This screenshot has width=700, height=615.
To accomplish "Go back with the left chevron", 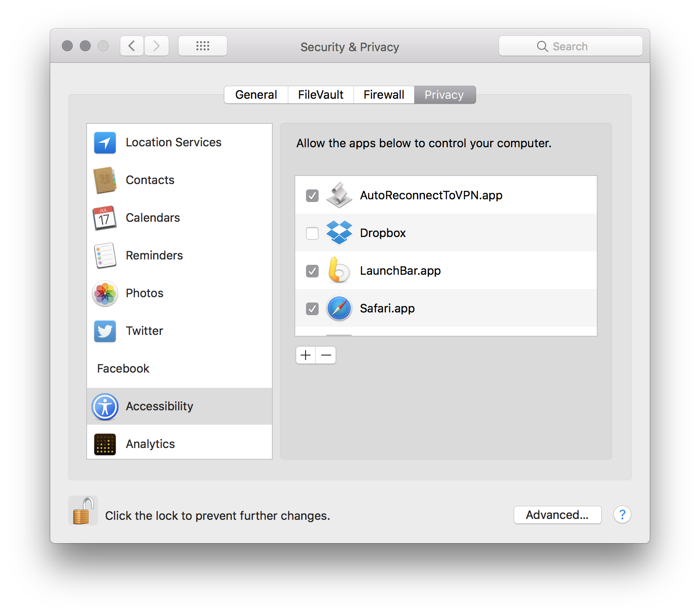I will point(132,46).
